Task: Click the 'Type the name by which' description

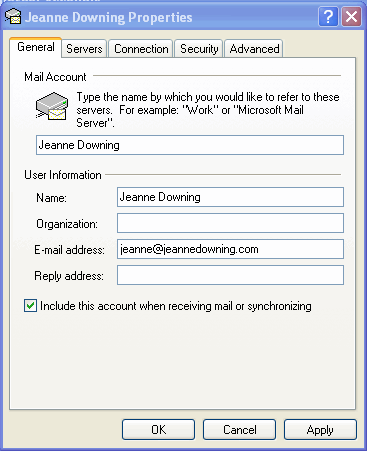Action: pos(208,110)
